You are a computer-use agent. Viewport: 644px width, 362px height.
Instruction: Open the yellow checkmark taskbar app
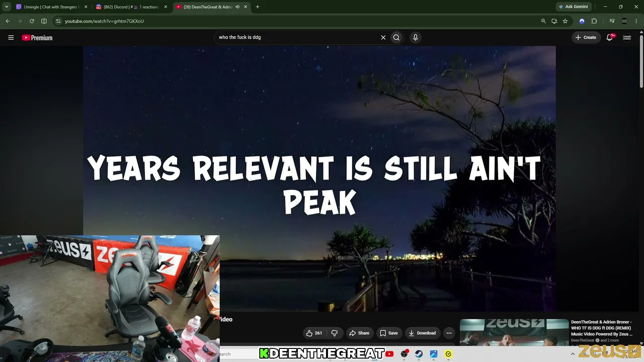click(x=448, y=354)
